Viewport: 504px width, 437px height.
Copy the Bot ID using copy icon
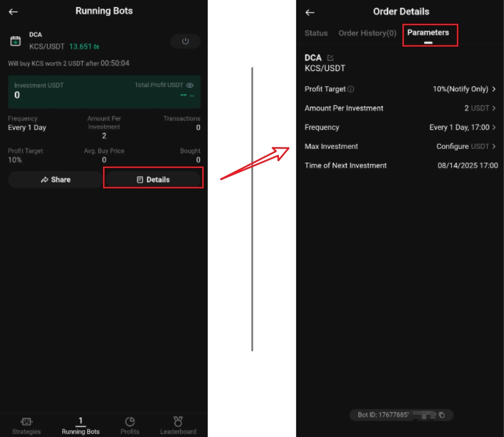(441, 415)
